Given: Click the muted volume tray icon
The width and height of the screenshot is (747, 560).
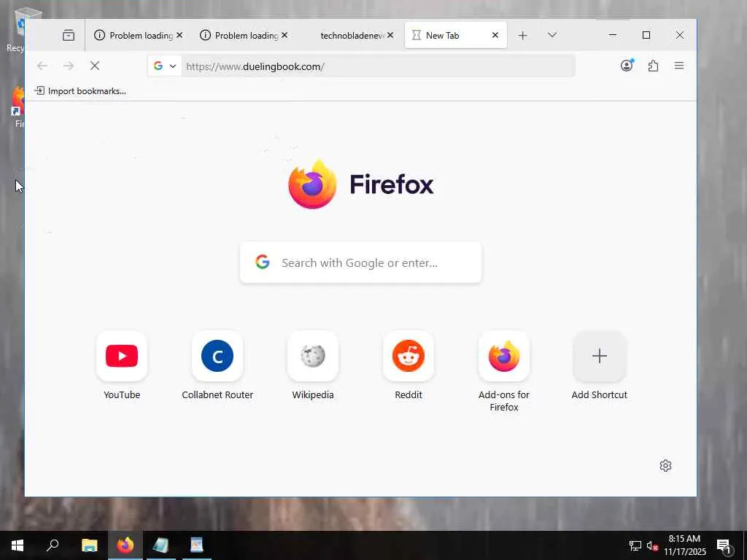Looking at the screenshot, I should 652,545.
